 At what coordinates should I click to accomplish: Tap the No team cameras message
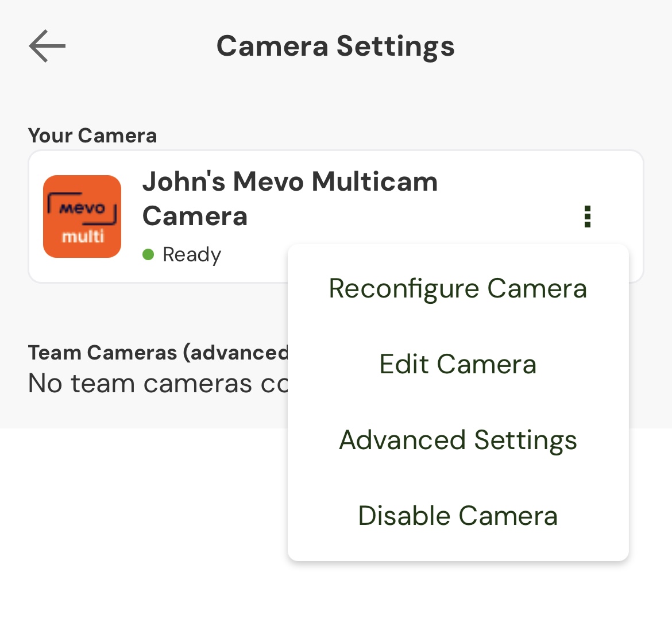[159, 383]
